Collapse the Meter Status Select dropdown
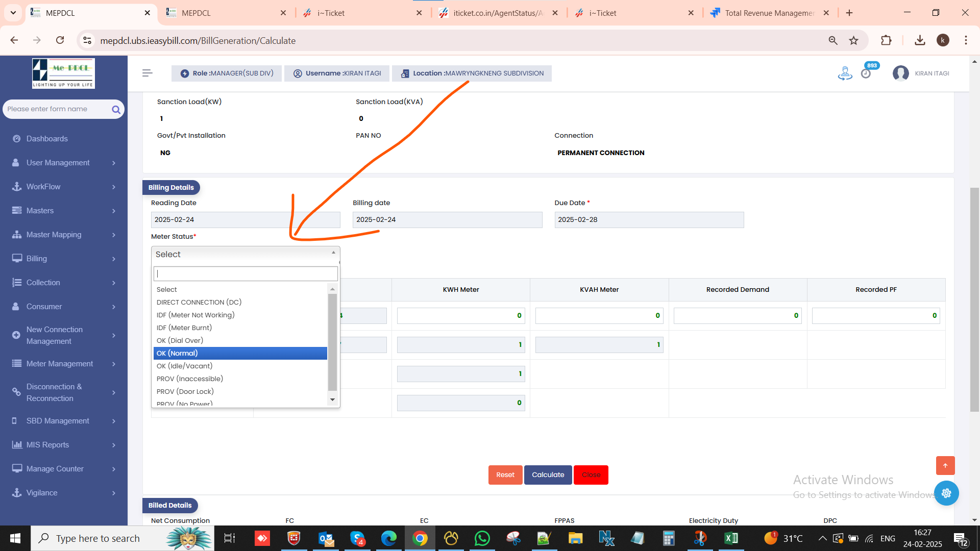Viewport: 980px width, 551px height. pyautogui.click(x=246, y=254)
